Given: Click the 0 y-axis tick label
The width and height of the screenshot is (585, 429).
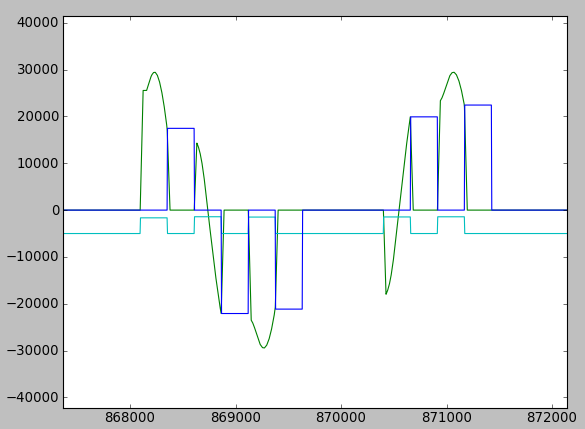Looking at the screenshot, I should pyautogui.click(x=56, y=210).
